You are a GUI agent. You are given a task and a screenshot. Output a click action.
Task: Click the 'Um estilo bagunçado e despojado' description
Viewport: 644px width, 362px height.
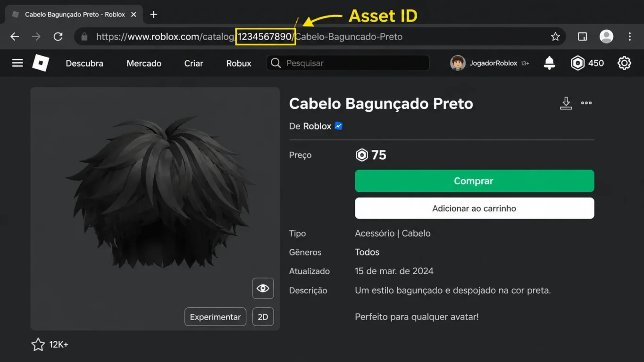[453, 290]
